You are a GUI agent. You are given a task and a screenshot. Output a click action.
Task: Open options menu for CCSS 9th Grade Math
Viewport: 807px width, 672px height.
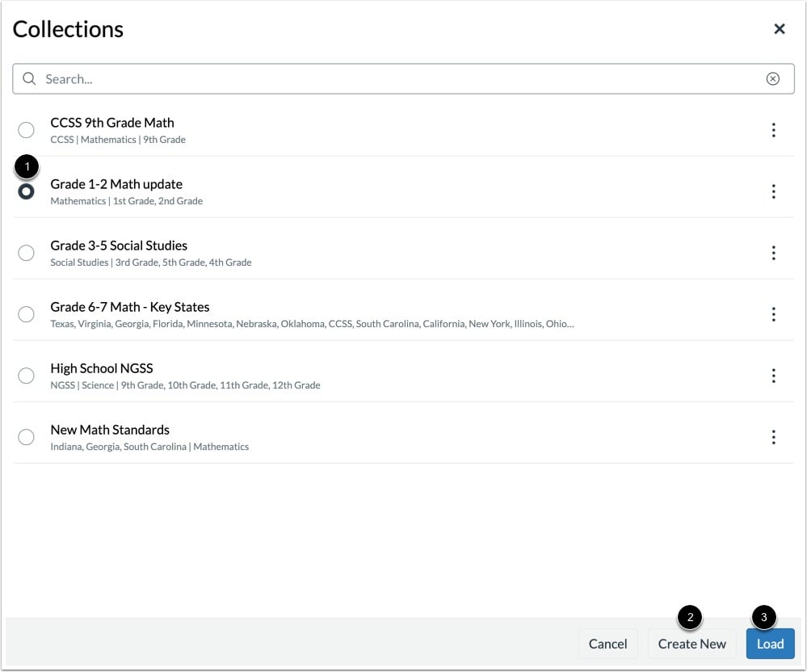tap(773, 130)
